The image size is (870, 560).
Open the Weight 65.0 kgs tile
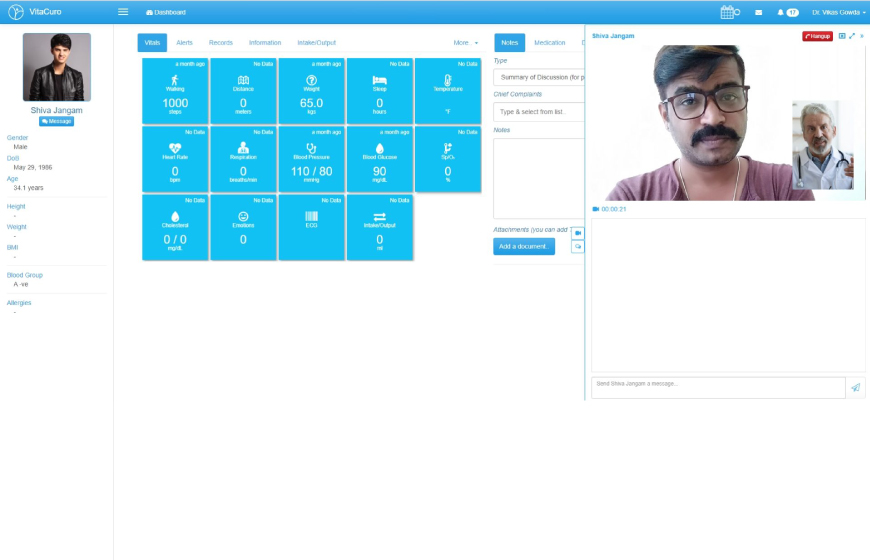(311, 90)
